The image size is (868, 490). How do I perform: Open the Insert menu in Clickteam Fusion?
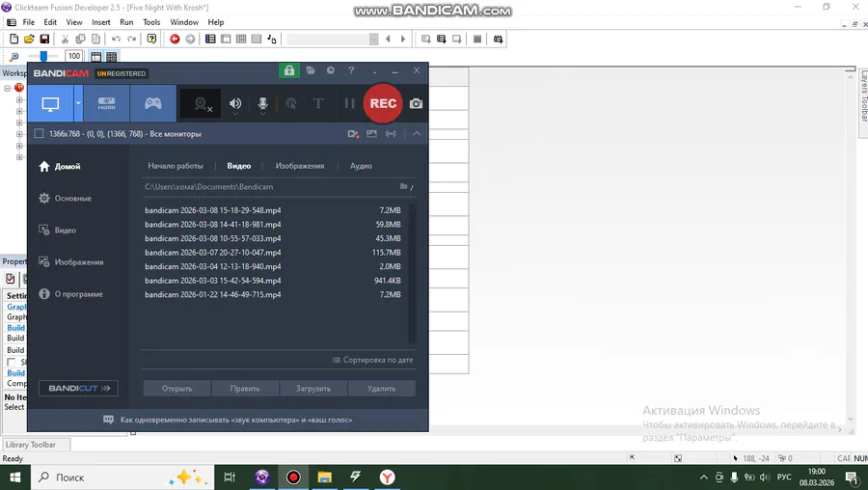coord(100,22)
